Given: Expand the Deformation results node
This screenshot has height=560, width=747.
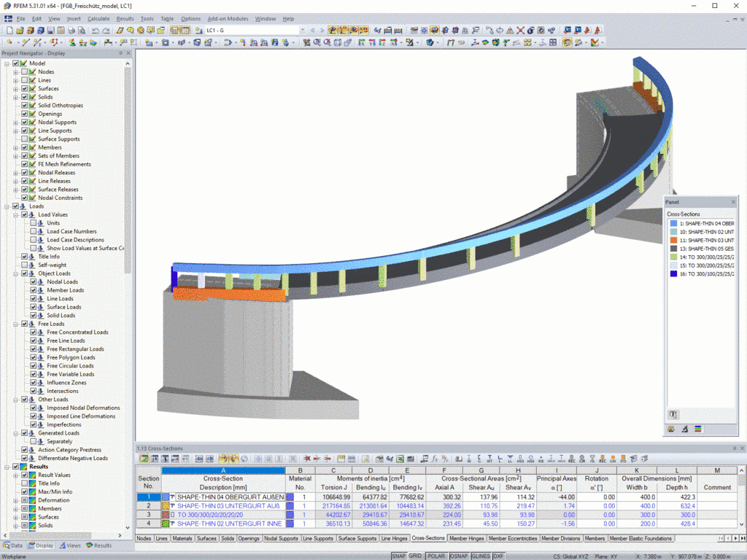Looking at the screenshot, I should 16,500.
